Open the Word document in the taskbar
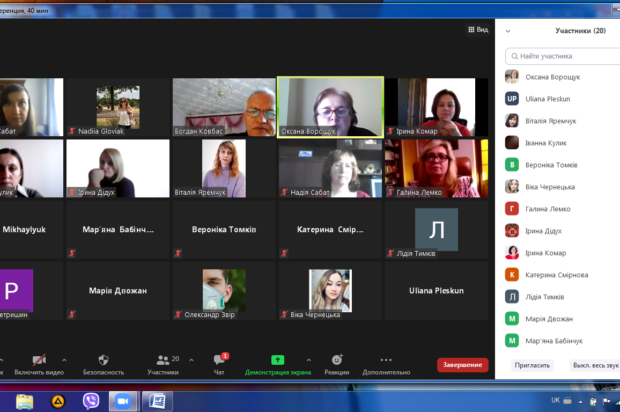 (x=157, y=401)
